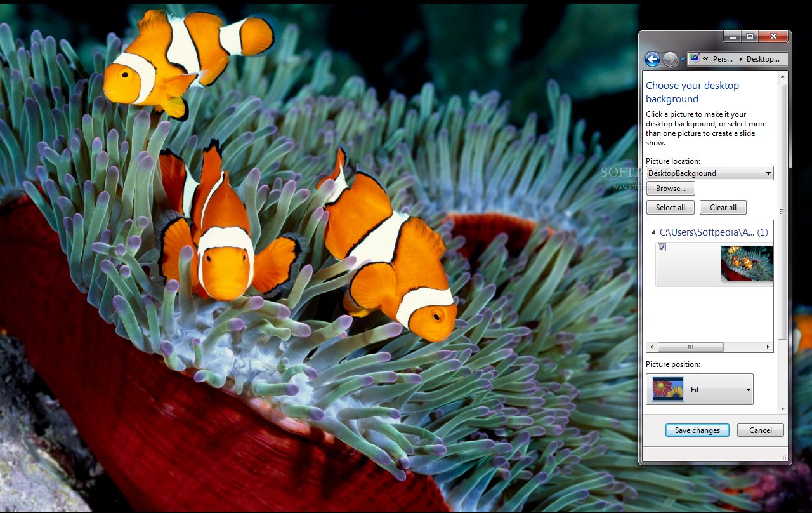Open the recent pages arrow beside Forward
This screenshot has height=513, width=812.
pos(683,60)
